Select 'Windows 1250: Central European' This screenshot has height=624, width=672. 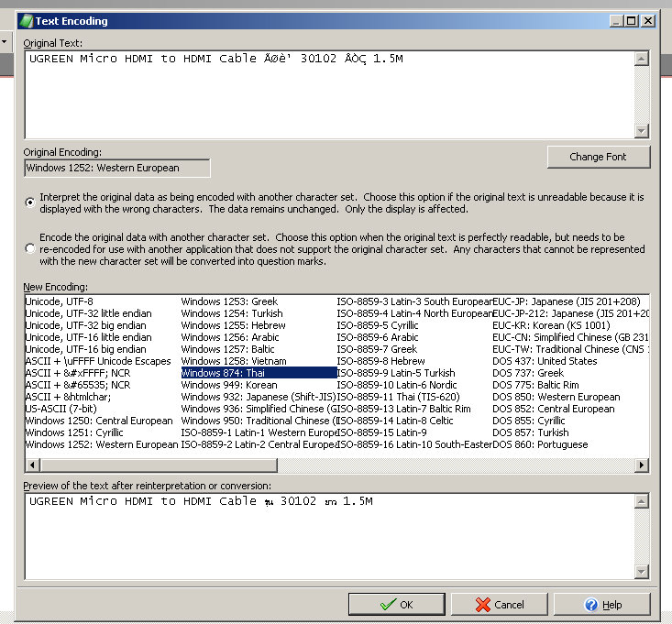(99, 421)
